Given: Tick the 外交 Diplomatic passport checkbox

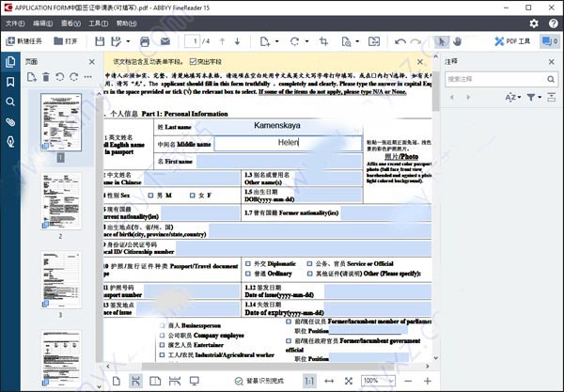Looking at the screenshot, I should pyautogui.click(x=247, y=264).
